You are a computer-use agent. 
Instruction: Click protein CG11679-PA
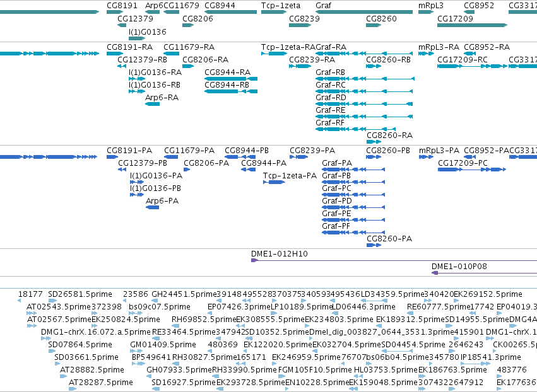click(x=171, y=157)
